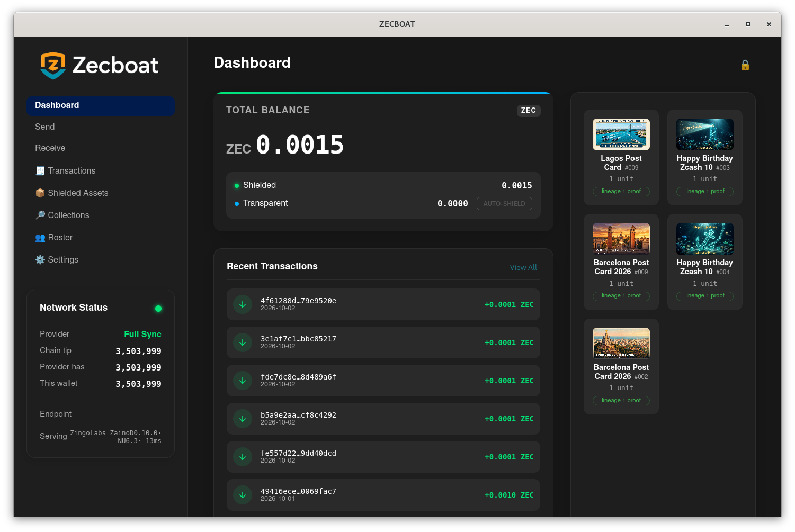The image size is (795, 532).
Task: Click lineage proof badge on Barcelona Post Card 2026 #002
Action: 621,401
